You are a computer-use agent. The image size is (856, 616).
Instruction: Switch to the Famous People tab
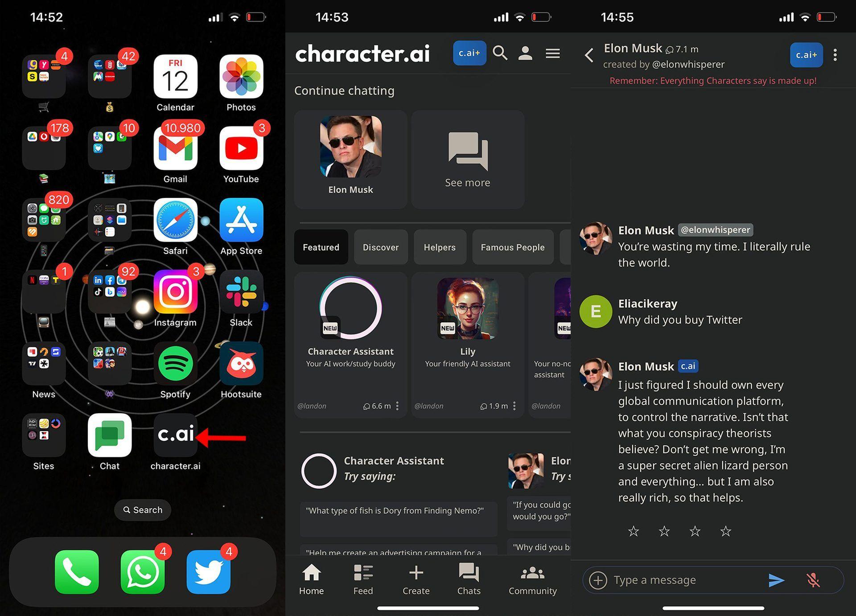512,247
